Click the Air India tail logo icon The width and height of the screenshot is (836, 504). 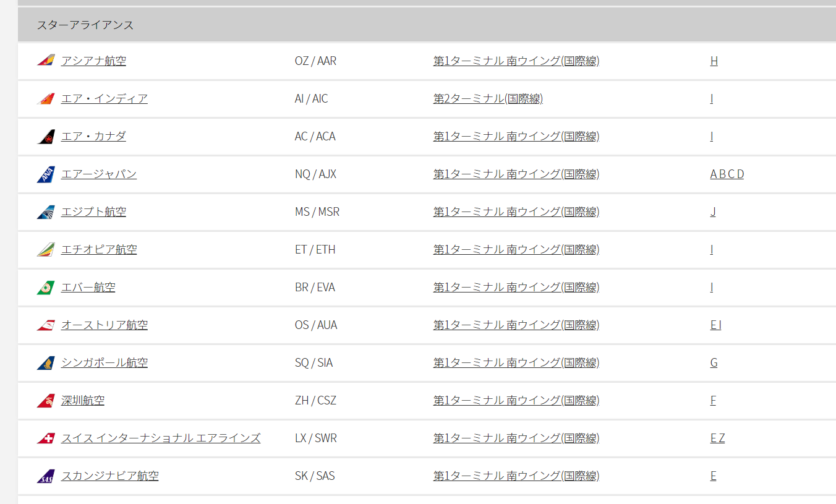click(x=46, y=99)
